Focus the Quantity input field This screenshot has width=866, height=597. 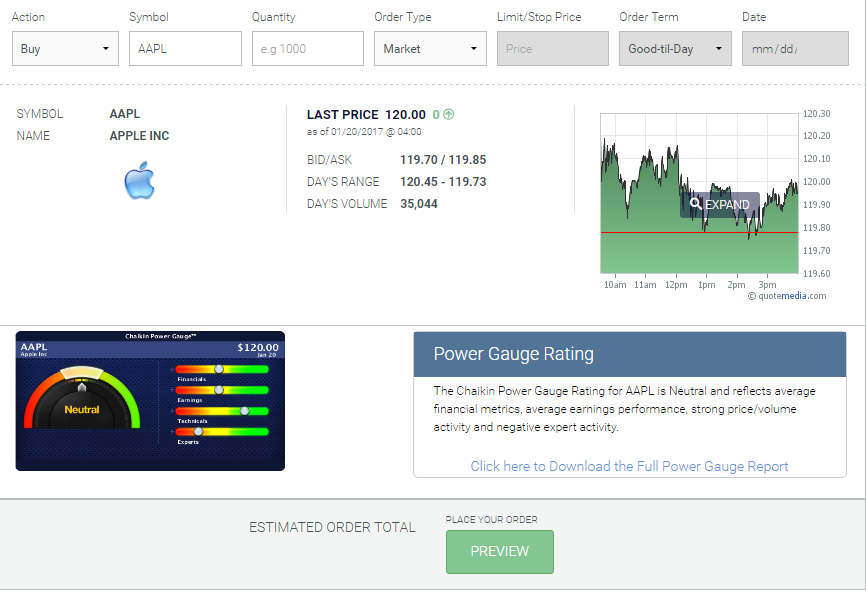pos(308,49)
